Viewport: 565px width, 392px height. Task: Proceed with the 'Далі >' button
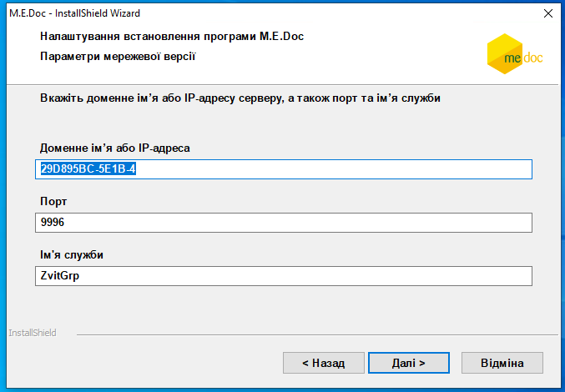[x=409, y=363]
